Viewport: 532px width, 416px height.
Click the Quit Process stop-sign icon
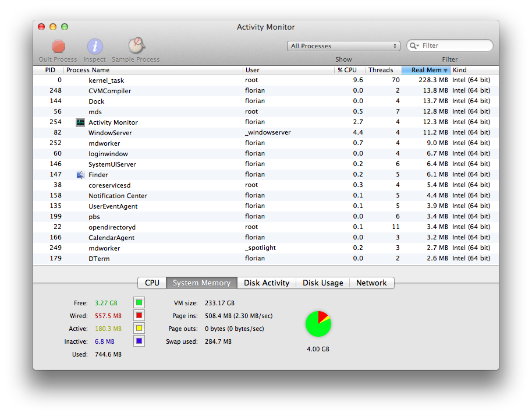(x=58, y=46)
